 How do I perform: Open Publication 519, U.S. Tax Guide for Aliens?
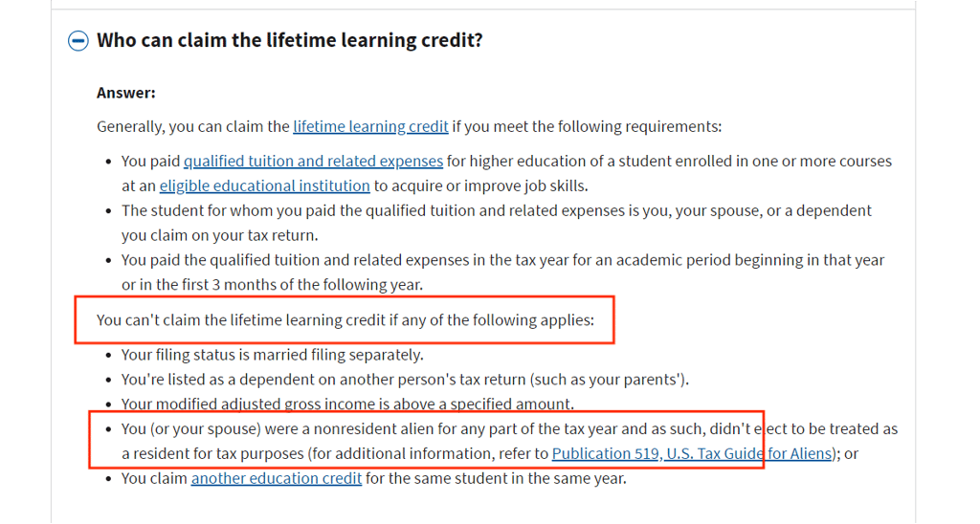pos(692,453)
